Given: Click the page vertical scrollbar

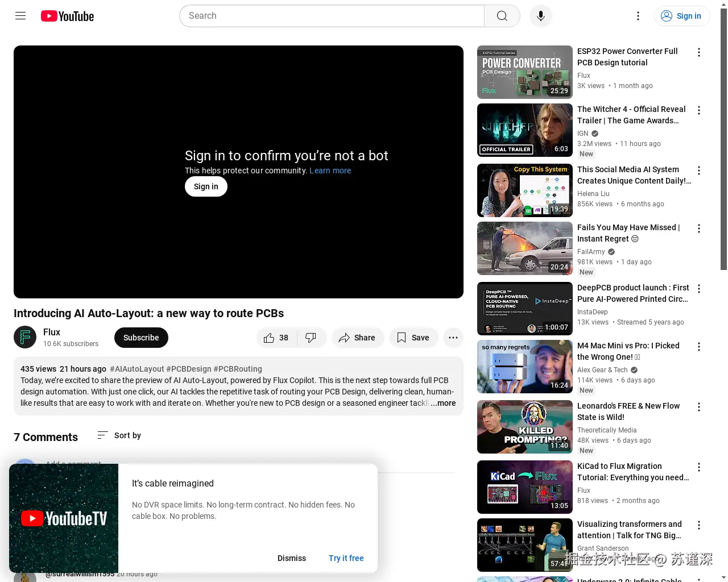Looking at the screenshot, I should 723,139.
